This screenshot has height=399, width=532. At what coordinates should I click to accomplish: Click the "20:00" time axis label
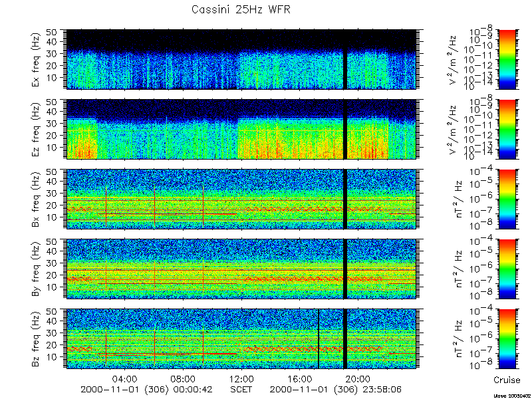358,378
